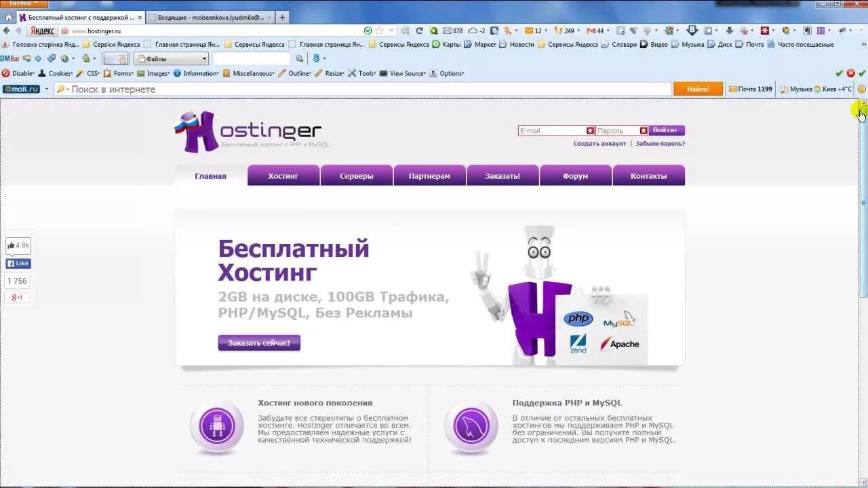
Task: Open the Resize dropdown menu
Action: coord(330,73)
